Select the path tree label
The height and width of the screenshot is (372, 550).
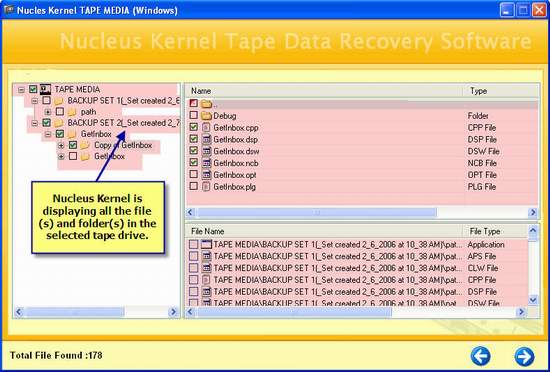pos(88,112)
